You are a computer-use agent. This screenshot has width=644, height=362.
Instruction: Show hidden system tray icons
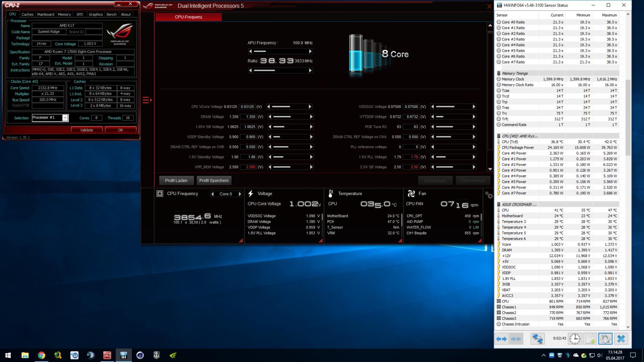(x=543, y=355)
